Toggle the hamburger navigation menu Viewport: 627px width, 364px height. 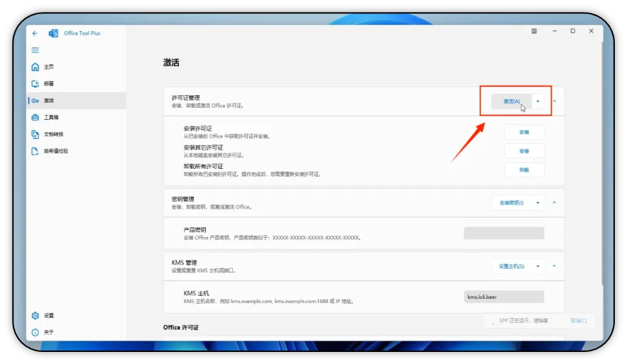coord(36,50)
